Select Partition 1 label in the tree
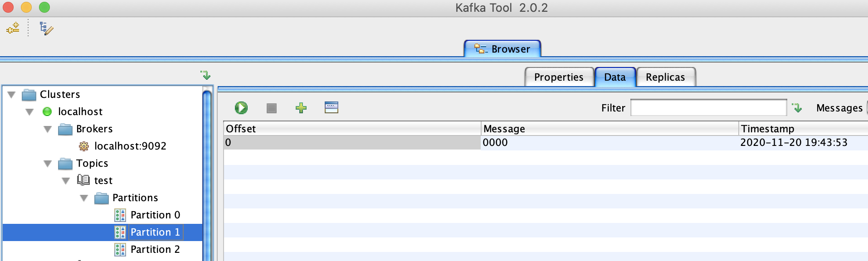This screenshot has height=261, width=868. (x=155, y=232)
